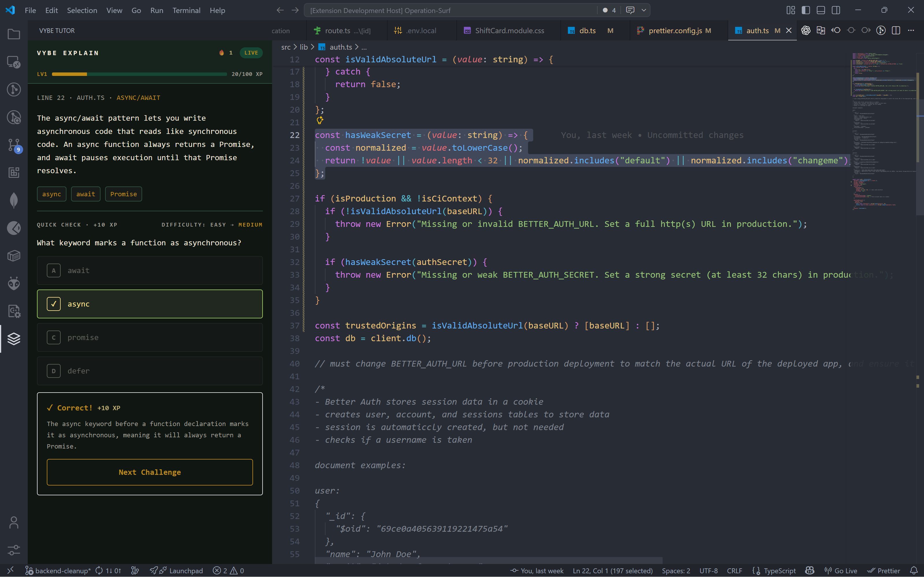Image resolution: width=924 pixels, height=577 pixels.
Task: Click the src breadcrumb segment
Action: (286, 47)
